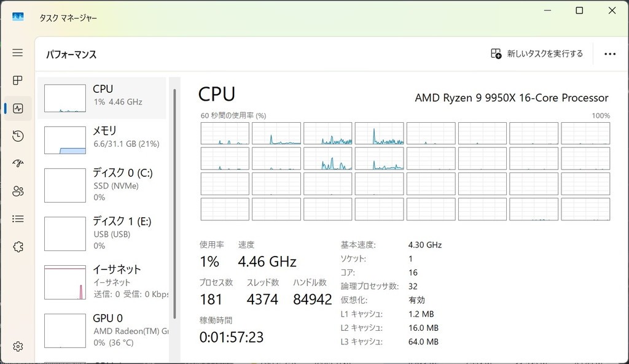The height and width of the screenshot is (364, 629).
Task: Select Disk 0 (C:) SSD item
Action: (x=102, y=185)
